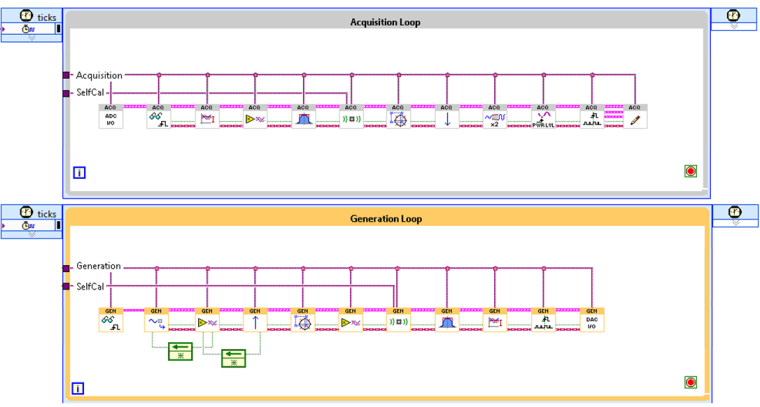The width and height of the screenshot is (760, 407).
Task: Select the triangle gain VI after the IQ circle VI
Action: [350, 320]
